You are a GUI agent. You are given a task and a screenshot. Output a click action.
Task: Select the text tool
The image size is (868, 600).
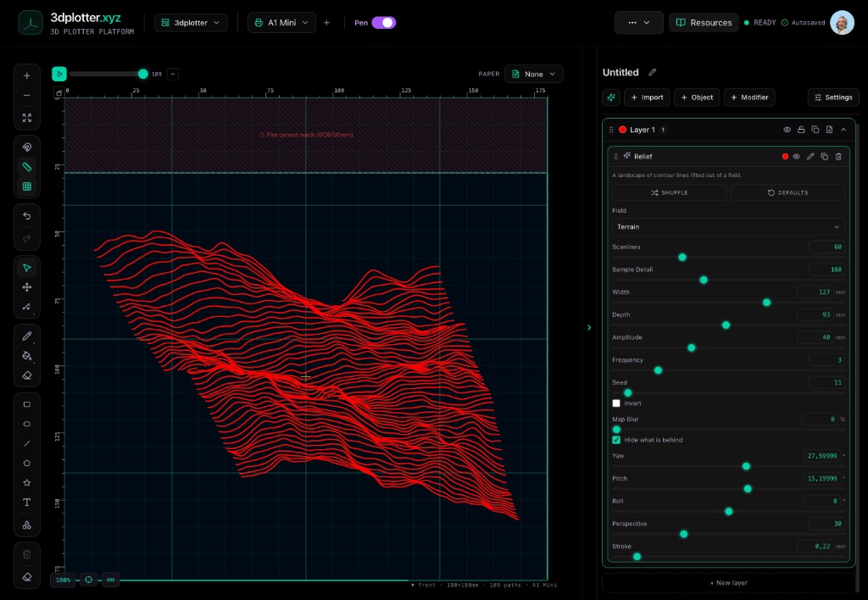point(26,503)
